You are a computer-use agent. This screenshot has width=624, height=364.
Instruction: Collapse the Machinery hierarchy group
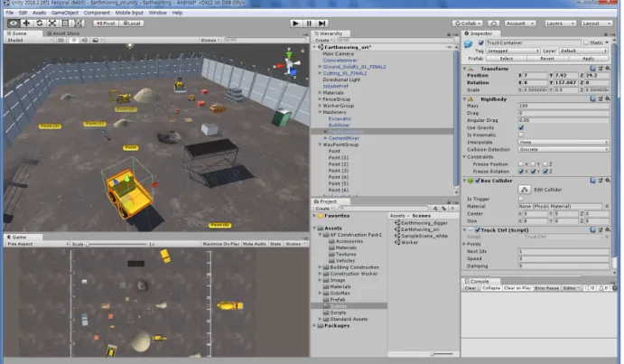click(320, 112)
